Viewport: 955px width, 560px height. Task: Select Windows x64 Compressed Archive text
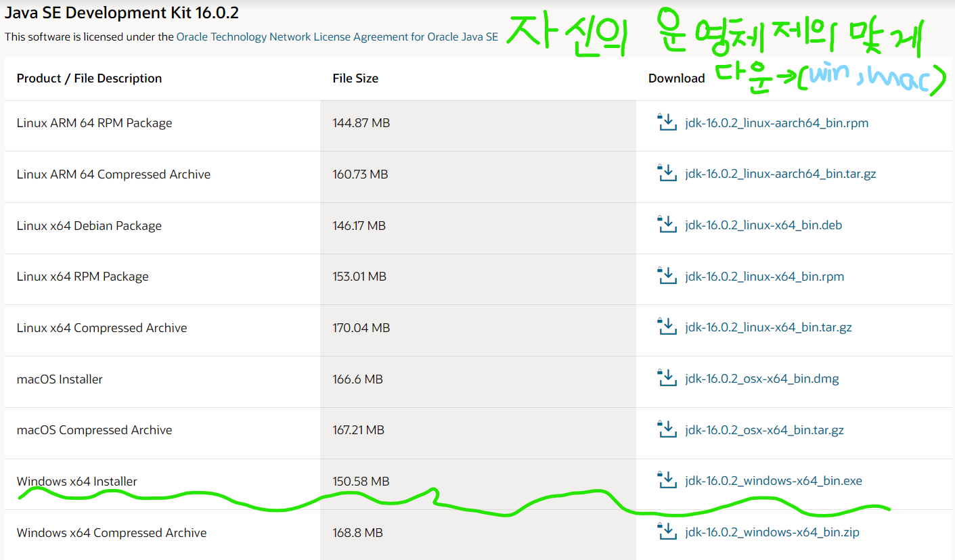(112, 533)
